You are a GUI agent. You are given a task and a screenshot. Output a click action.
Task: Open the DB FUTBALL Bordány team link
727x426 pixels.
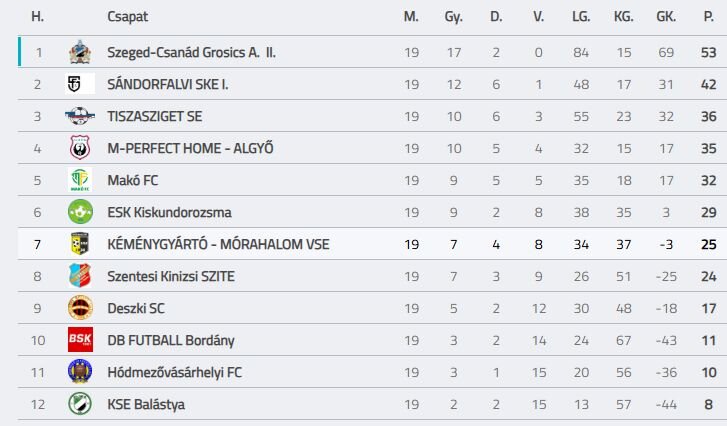coord(171,340)
